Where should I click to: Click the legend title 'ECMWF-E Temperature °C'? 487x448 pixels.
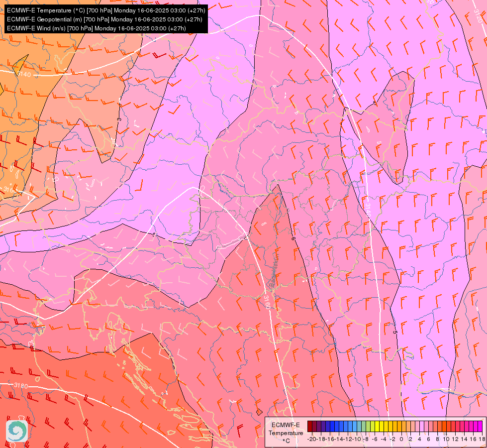(x=286, y=433)
